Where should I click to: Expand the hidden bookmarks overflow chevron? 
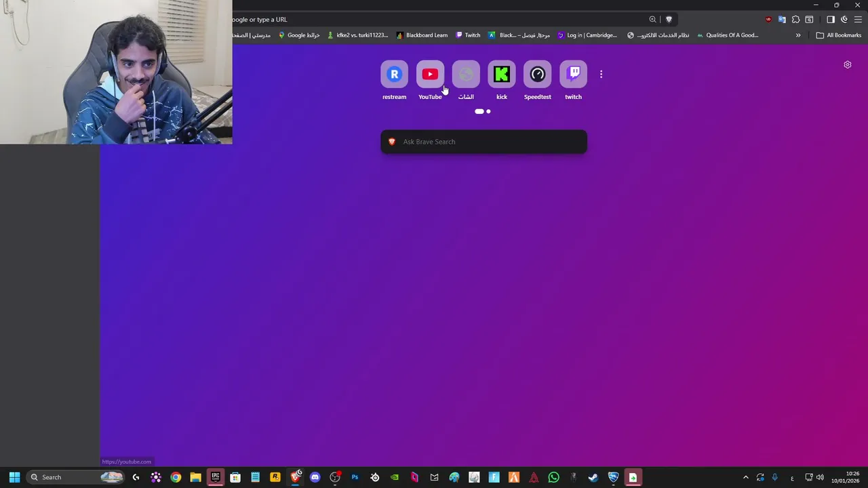pos(798,35)
